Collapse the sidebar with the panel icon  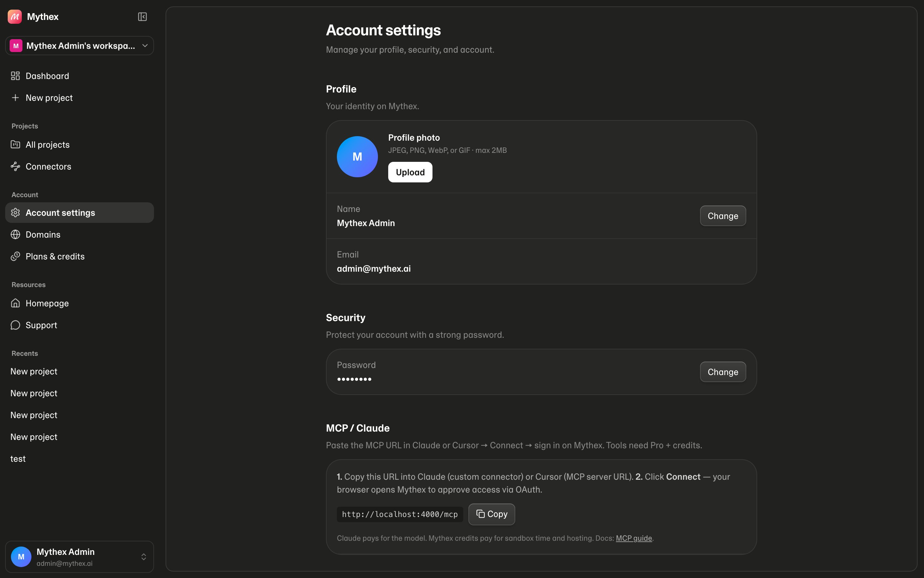(142, 17)
